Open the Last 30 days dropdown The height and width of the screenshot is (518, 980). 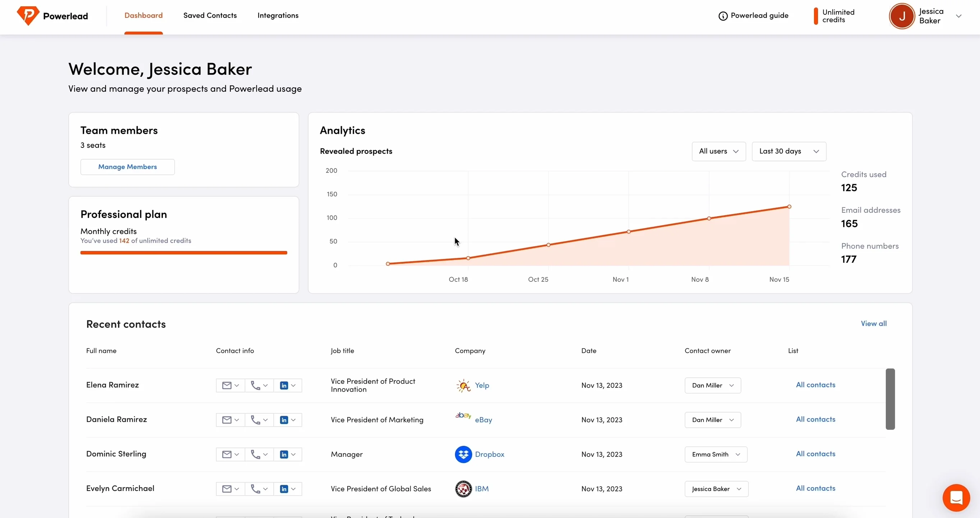click(789, 151)
